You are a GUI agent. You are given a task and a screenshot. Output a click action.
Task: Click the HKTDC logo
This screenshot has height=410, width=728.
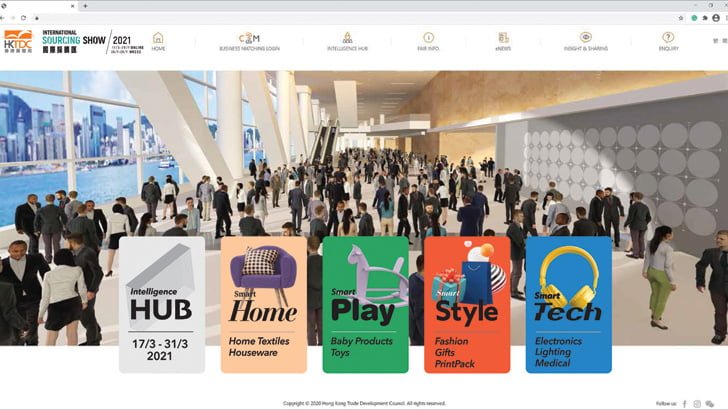[x=18, y=40]
